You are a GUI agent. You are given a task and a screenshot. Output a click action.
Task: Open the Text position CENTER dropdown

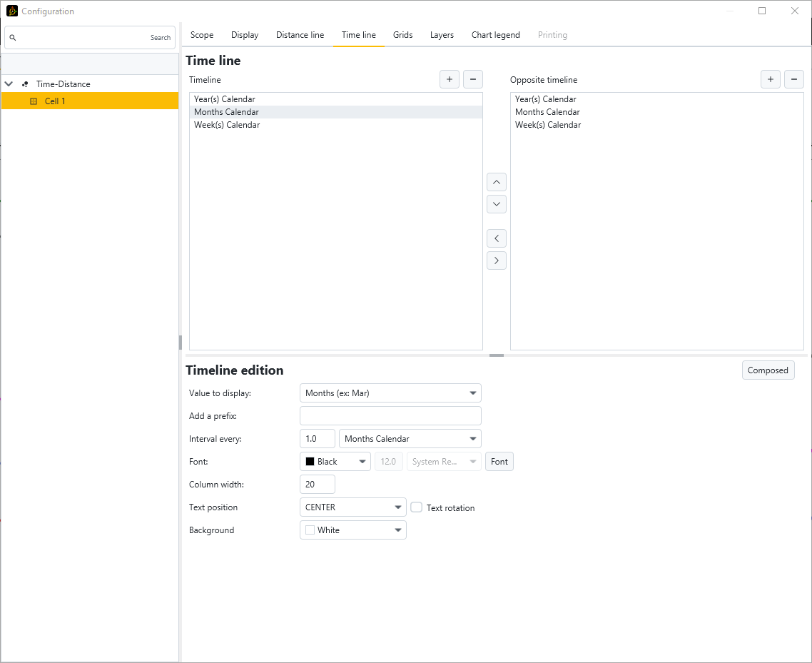(353, 507)
